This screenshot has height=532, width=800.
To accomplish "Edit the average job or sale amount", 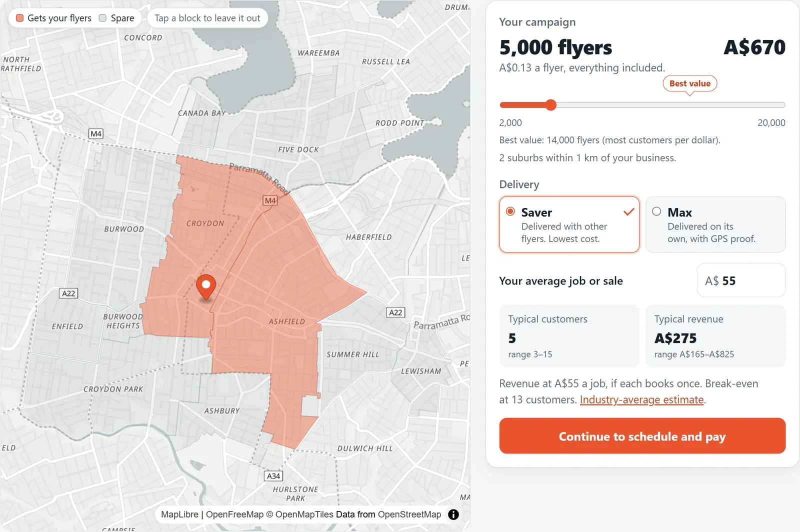I will point(741,280).
